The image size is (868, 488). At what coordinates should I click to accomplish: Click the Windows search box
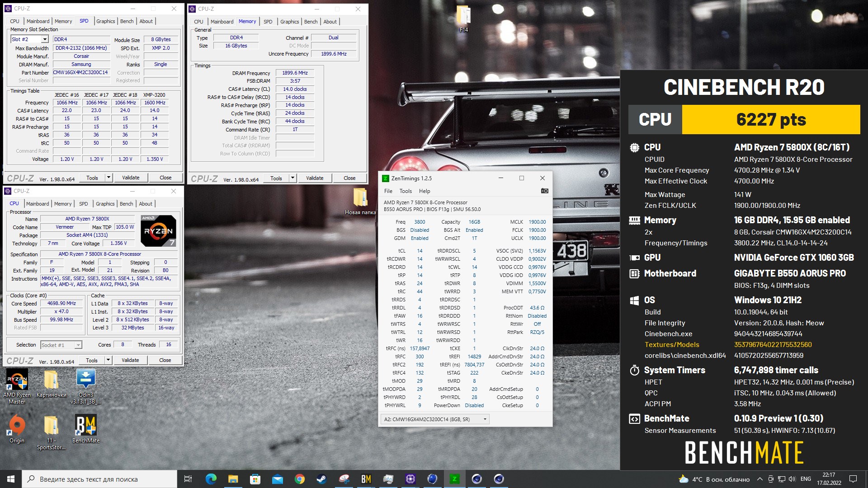click(x=99, y=479)
